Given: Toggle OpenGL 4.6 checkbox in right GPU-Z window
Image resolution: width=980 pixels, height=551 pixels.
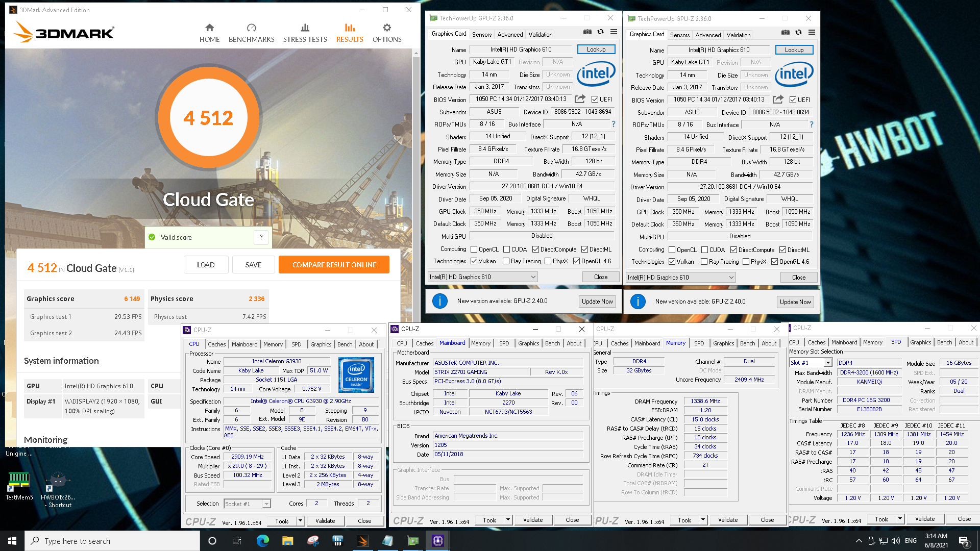Looking at the screenshot, I should [774, 262].
